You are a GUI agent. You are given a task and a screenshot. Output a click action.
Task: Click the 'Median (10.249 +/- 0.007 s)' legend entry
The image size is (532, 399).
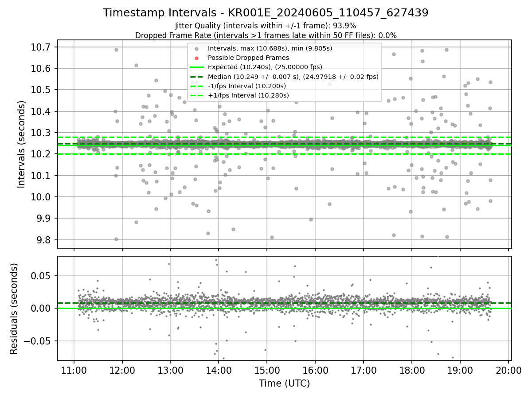[x=293, y=77]
